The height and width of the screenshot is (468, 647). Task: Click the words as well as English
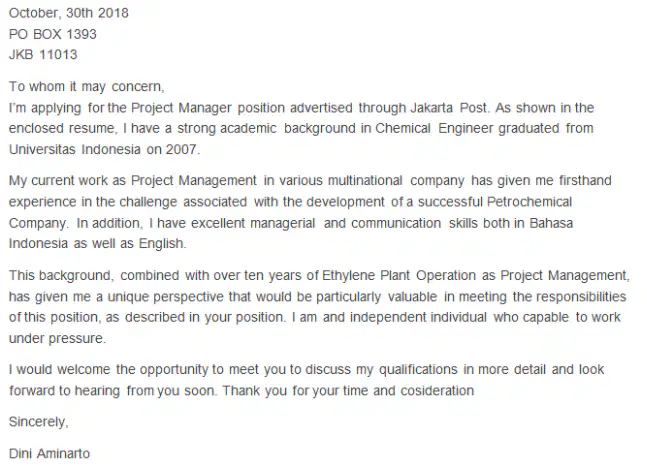click(x=130, y=243)
